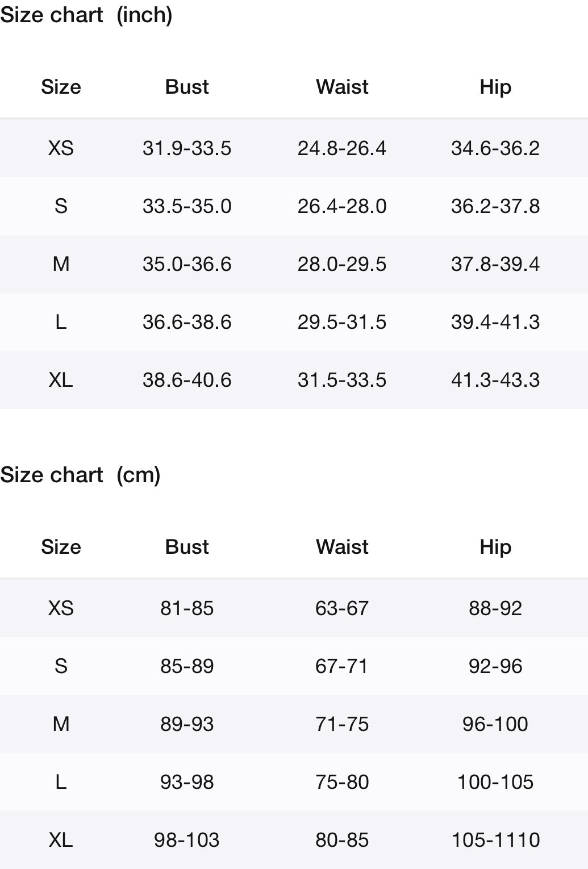The image size is (588, 869).
Task: Click the waist value 29.5-31.5
Action: [x=342, y=322]
